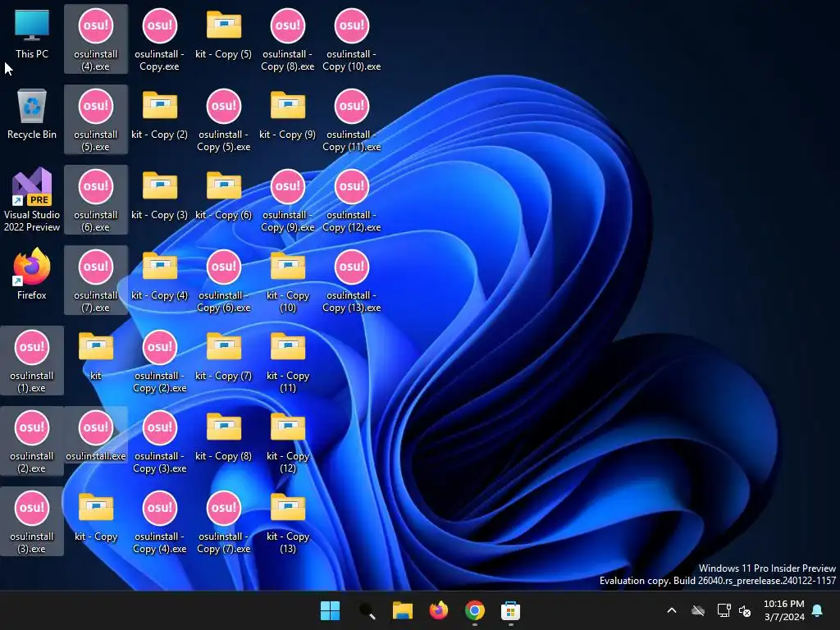Screen dimensions: 840x630
Task: Select osu!install - Copy (5).exe
Action: (x=223, y=120)
